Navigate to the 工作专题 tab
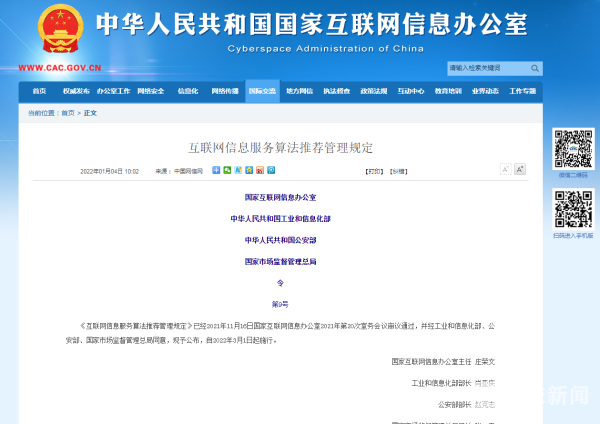The height and width of the screenshot is (424, 600). (522, 91)
